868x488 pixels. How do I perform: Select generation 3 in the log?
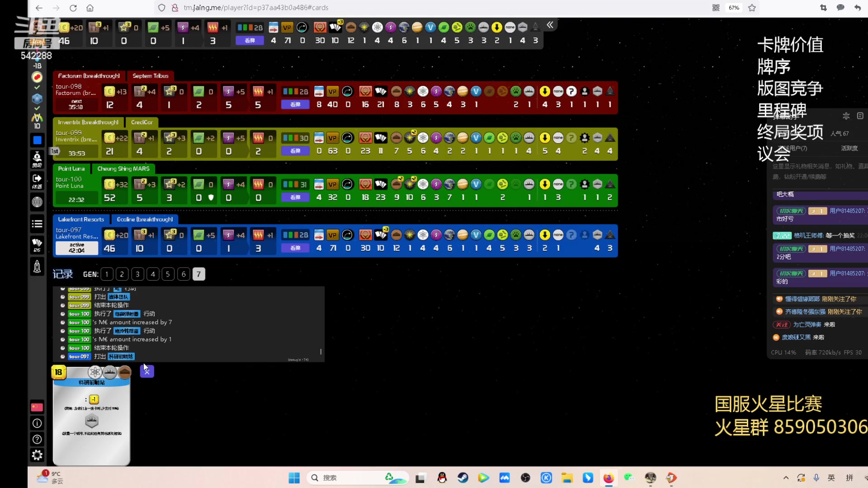[x=137, y=274]
